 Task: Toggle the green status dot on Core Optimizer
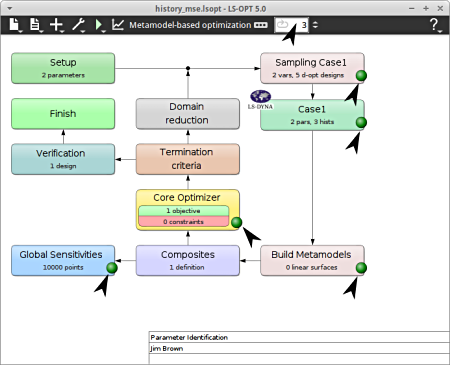pos(236,222)
